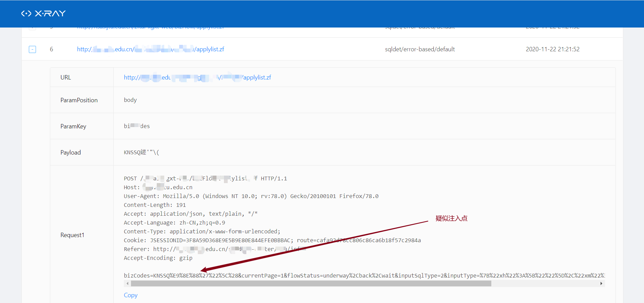This screenshot has height=303, width=644.
Task: Click the URL label cell
Action: (x=66, y=77)
